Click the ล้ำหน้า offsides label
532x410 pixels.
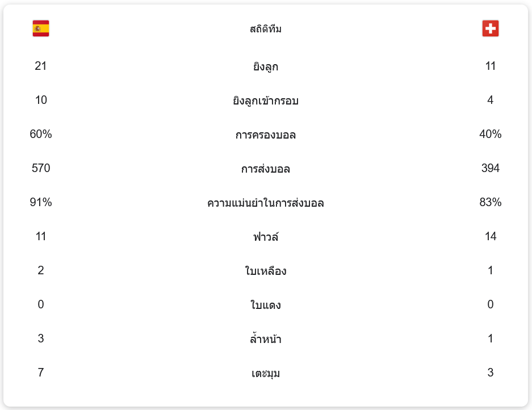[x=266, y=340]
